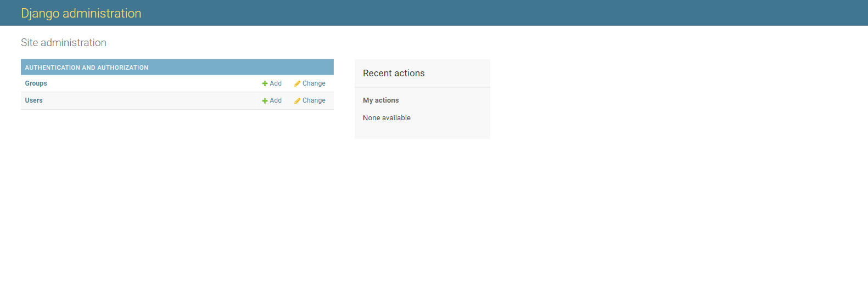Click the pencil icon in Groups row
Screen dimensions: 868x281
(297, 84)
